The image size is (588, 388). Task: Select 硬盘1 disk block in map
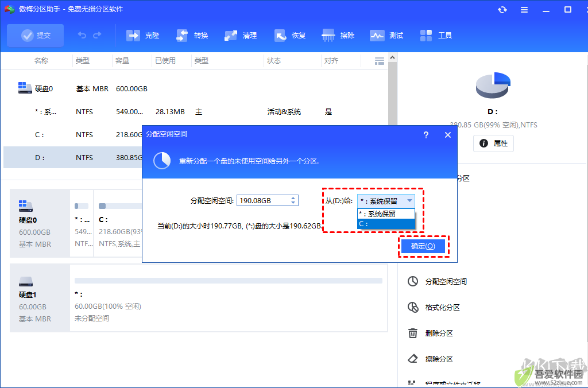click(x=40, y=298)
